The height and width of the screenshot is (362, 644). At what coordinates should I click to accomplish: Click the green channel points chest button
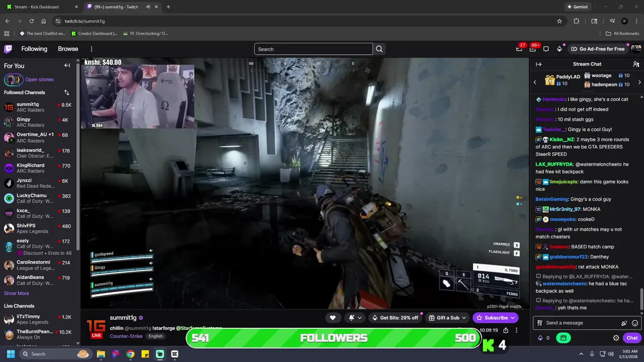(563, 338)
